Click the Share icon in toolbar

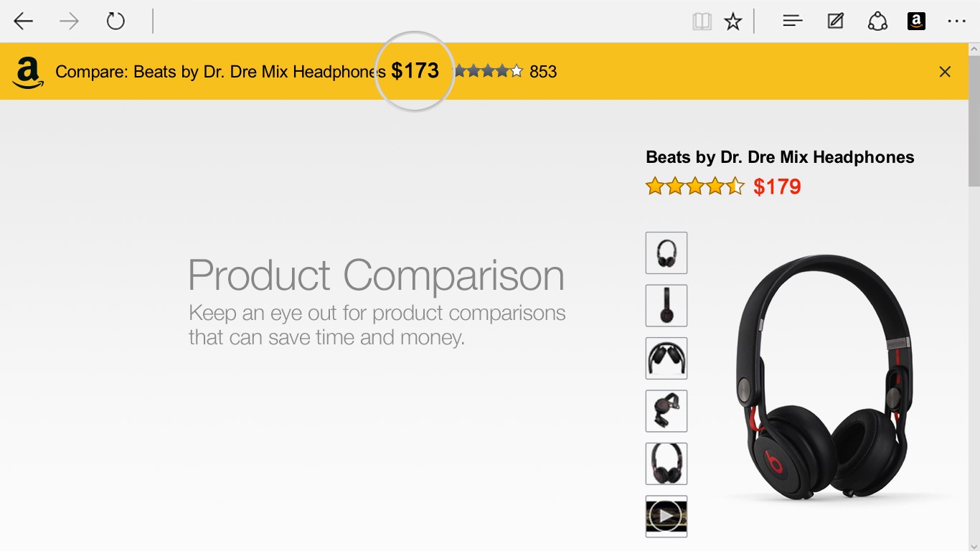click(x=877, y=22)
